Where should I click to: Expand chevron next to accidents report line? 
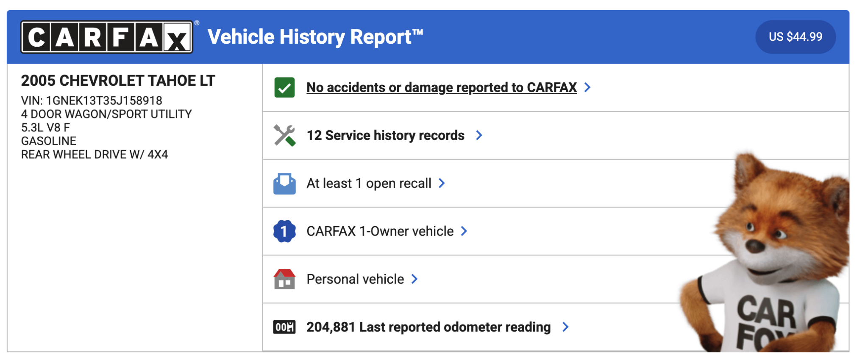[587, 87]
